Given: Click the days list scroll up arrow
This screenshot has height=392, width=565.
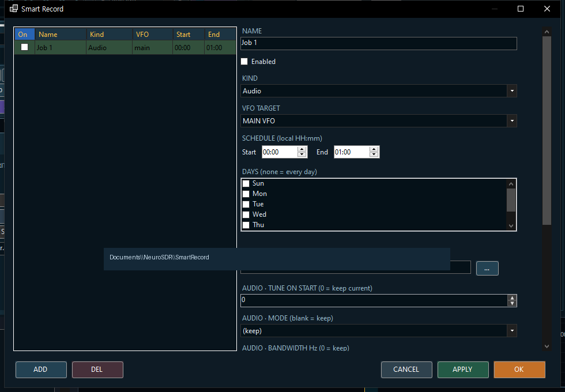Looking at the screenshot, I should [511, 184].
